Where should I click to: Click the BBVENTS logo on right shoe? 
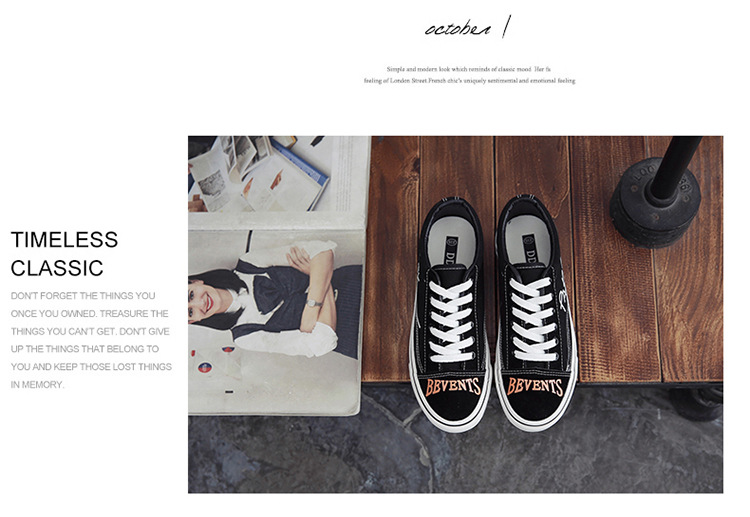click(535, 386)
